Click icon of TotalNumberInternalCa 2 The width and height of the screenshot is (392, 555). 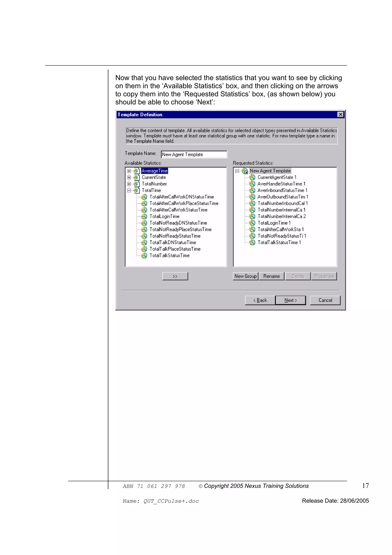[252, 216]
